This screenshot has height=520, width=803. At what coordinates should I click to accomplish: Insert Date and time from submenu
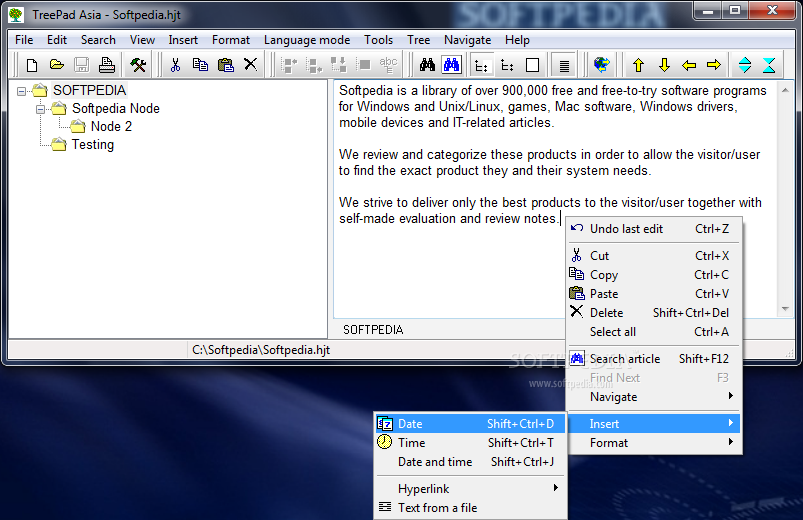[x=470, y=462]
